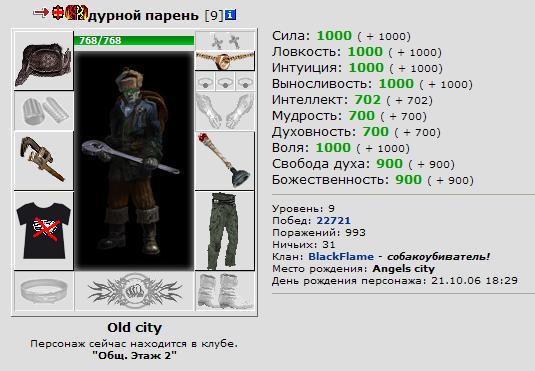
Task: Click the Old city location heading
Action: pos(134,328)
